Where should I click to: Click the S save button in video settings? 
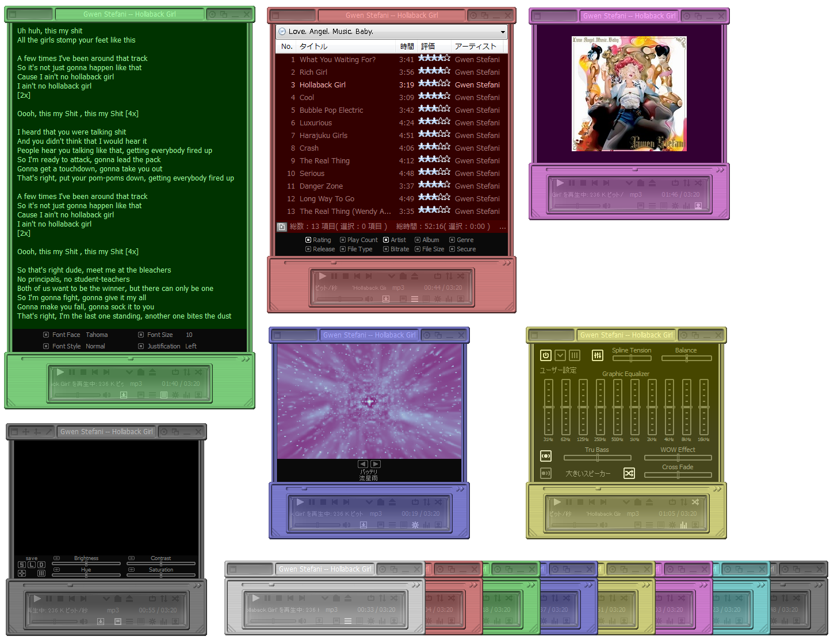click(22, 565)
